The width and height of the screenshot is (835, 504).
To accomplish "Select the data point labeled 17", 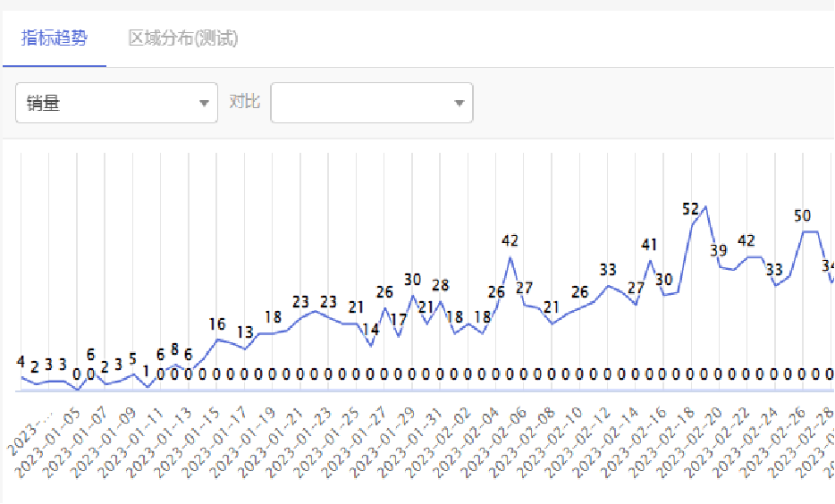I will (399, 319).
